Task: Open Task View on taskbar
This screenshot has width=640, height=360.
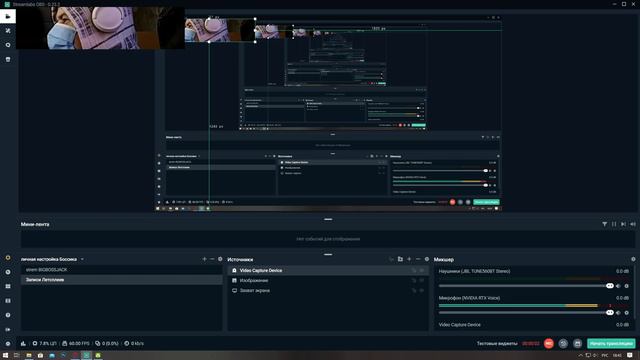Action: 17,356
